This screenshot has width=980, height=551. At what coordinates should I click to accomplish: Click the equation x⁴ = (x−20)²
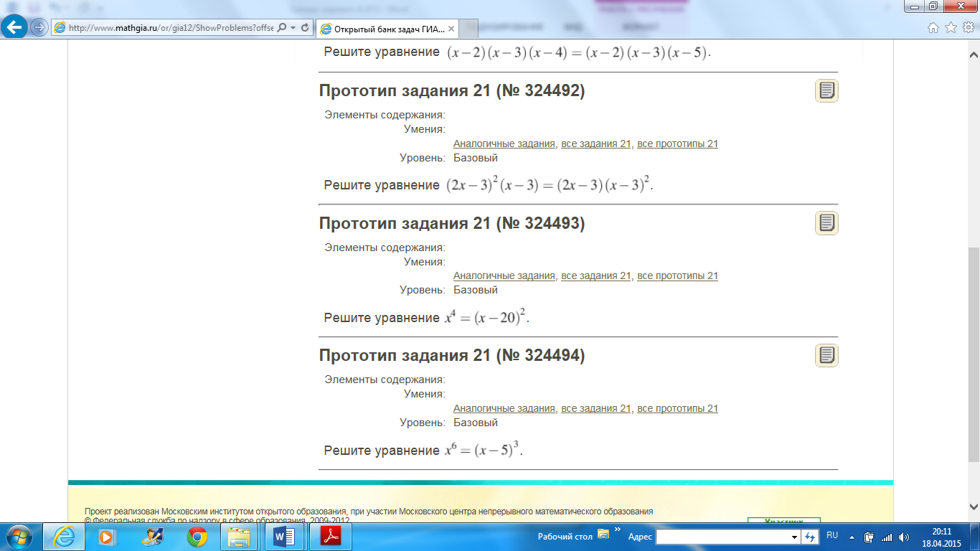tap(486, 316)
